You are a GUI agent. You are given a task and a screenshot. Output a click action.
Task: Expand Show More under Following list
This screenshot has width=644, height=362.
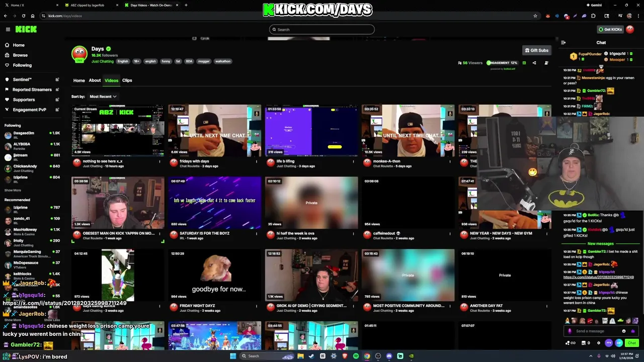(13, 190)
